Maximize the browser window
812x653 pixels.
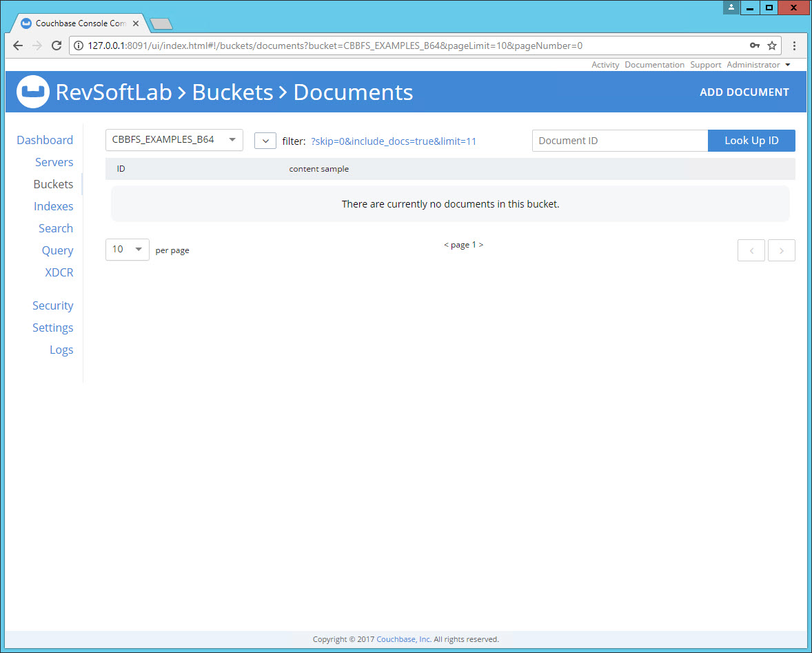tap(769, 8)
